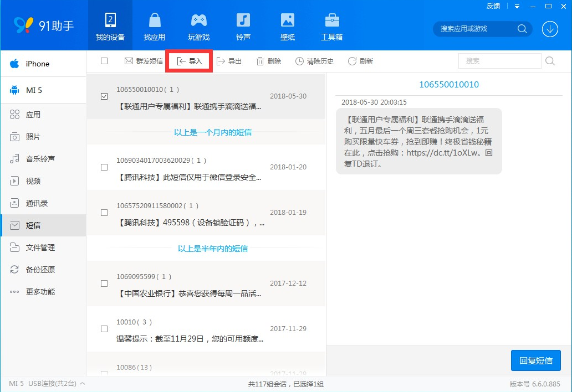This screenshot has width=572, height=392.
Task: Expand the USB连接 device list arrow
Action: (83, 384)
